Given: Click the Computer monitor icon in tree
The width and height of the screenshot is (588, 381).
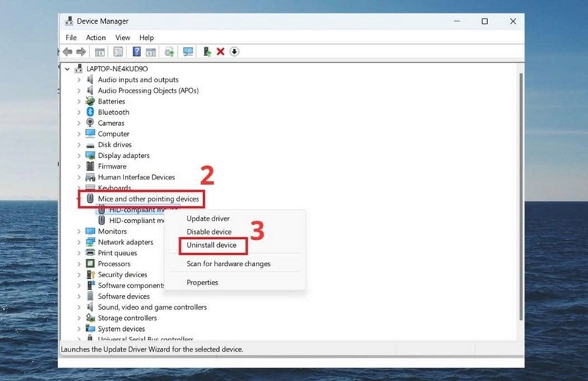Looking at the screenshot, I should pos(90,134).
